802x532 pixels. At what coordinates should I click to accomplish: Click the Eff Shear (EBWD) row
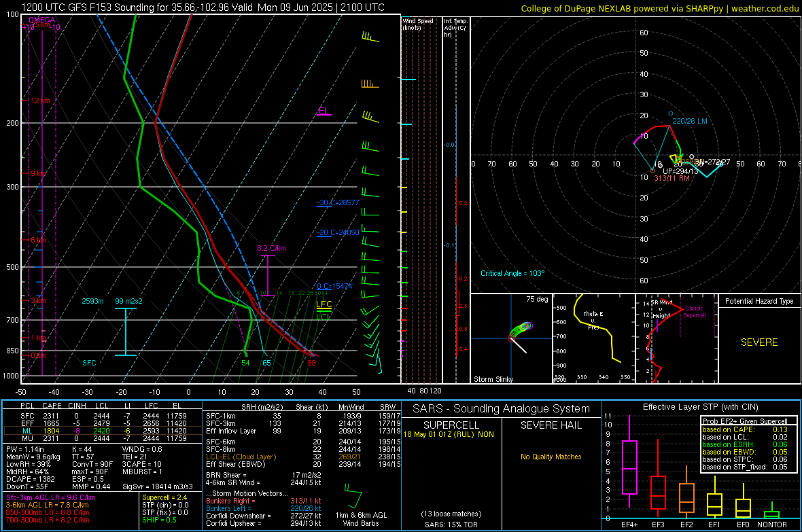[x=302, y=464]
